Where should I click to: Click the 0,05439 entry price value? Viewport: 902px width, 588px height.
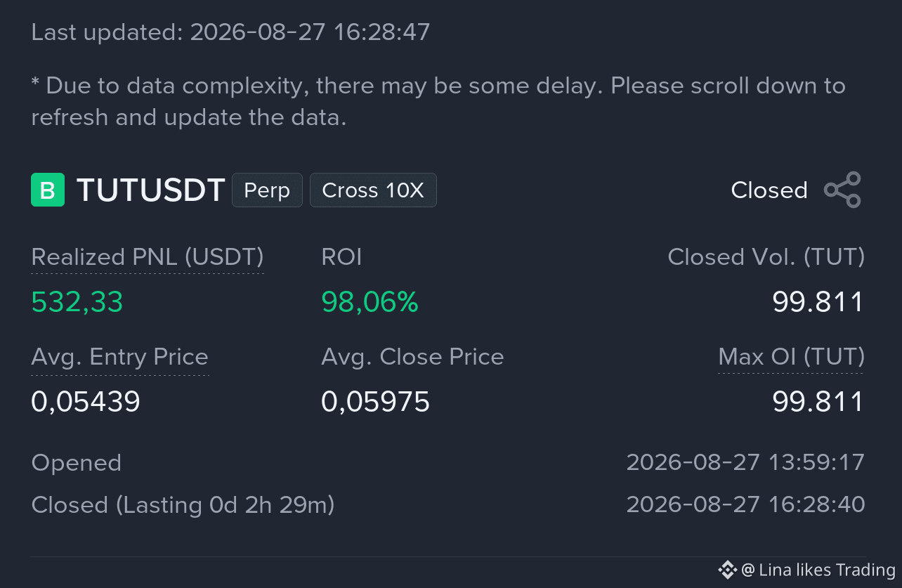tap(86, 402)
